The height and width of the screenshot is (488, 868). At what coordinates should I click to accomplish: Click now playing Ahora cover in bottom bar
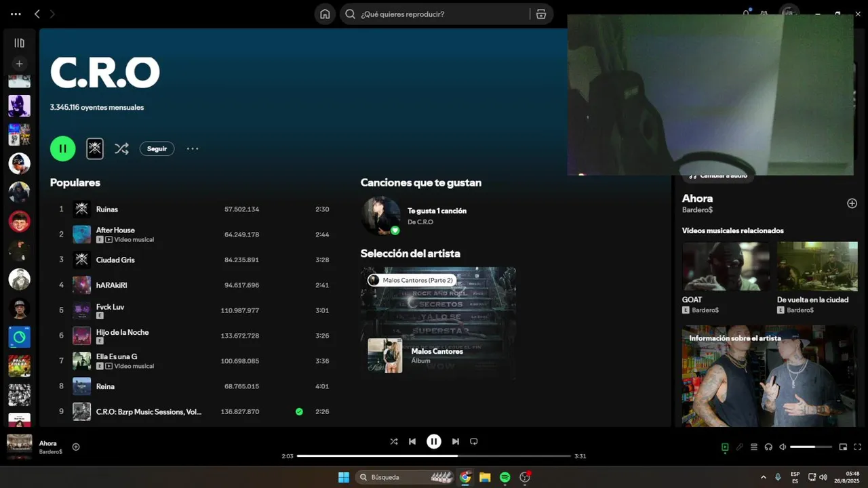[x=19, y=444]
